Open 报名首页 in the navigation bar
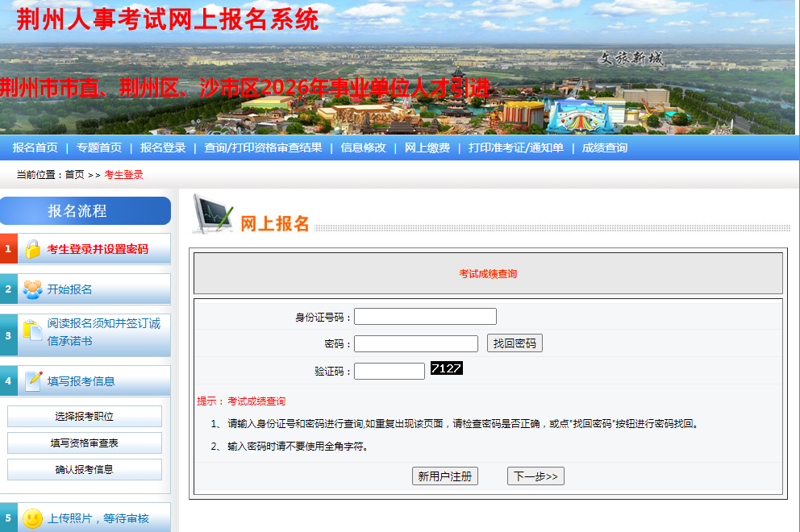800x532 pixels. (x=35, y=148)
